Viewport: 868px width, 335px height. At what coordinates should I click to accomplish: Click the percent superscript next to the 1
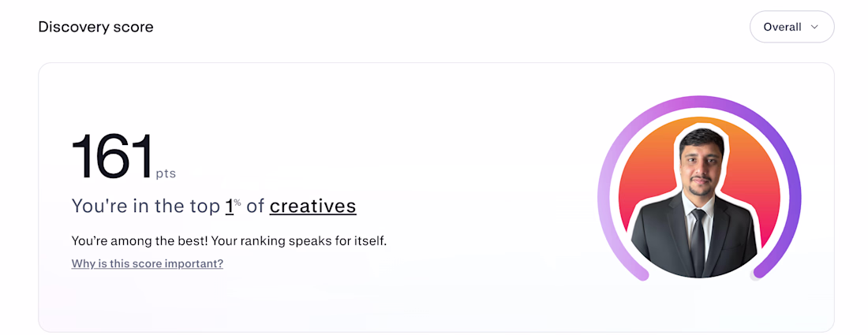[238, 203]
